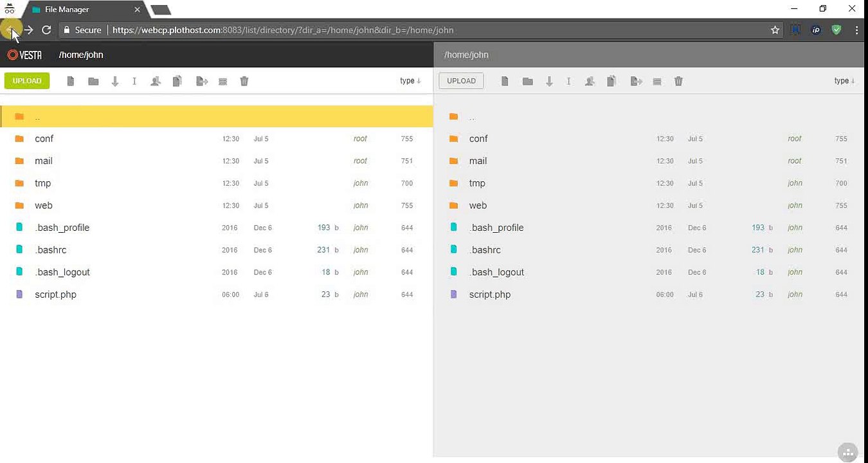Screen dimensions: 868x463
Task: Reload the page with the refresh icon
Action: (46, 30)
